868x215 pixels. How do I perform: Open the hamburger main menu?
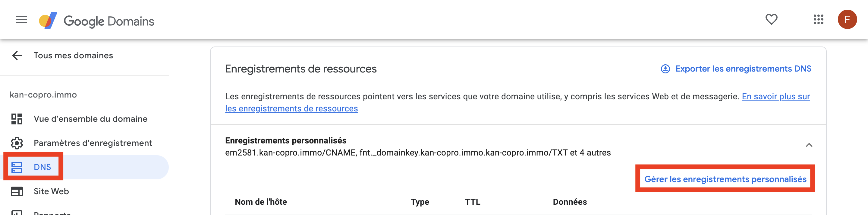click(x=22, y=20)
